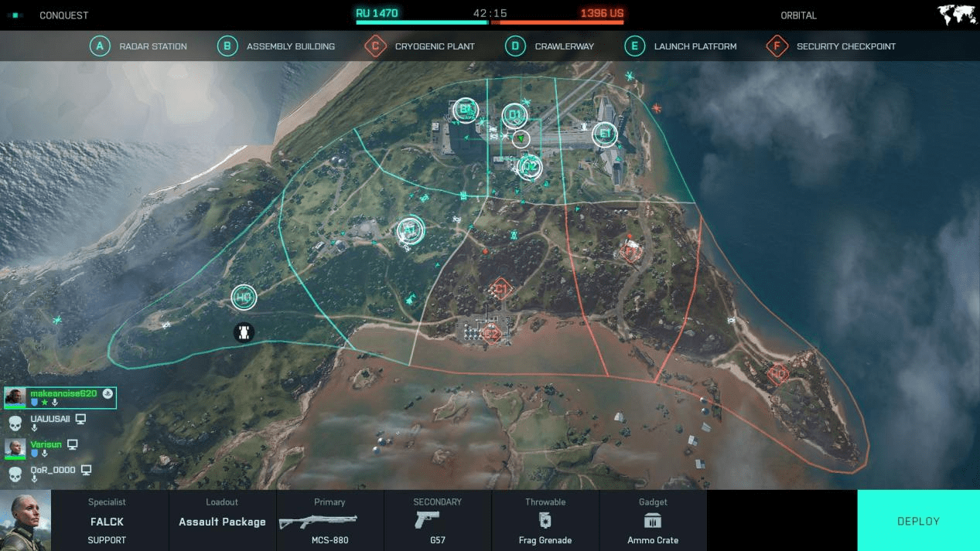Click RU 1470 score text
The height and width of the screenshot is (551, 980).
(377, 13)
